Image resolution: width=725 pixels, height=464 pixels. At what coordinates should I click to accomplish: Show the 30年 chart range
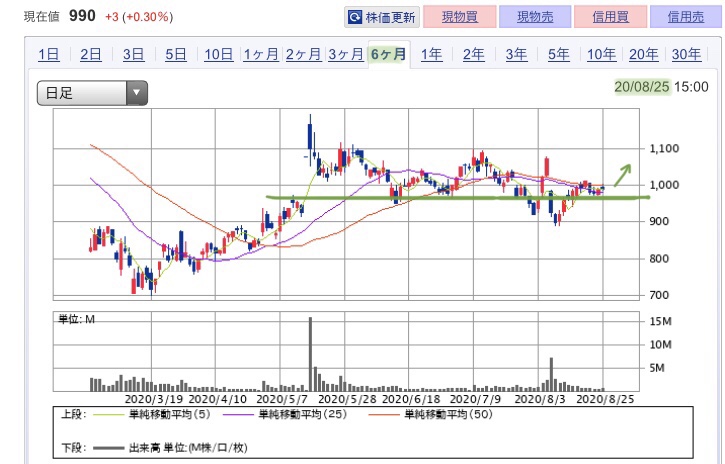[x=686, y=55]
